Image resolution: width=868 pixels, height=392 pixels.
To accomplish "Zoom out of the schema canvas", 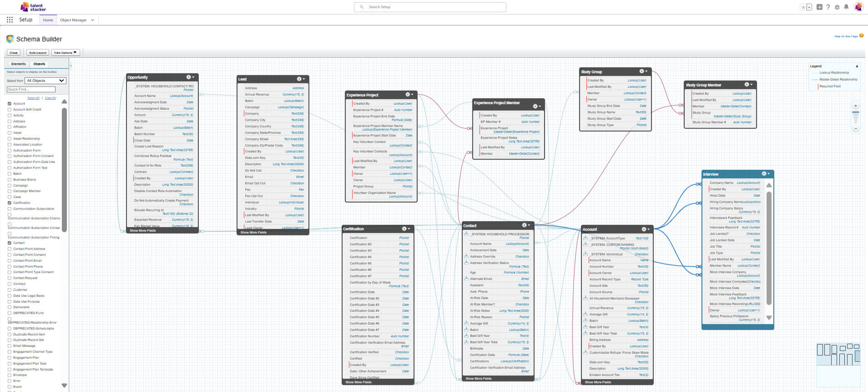I will tap(855, 129).
